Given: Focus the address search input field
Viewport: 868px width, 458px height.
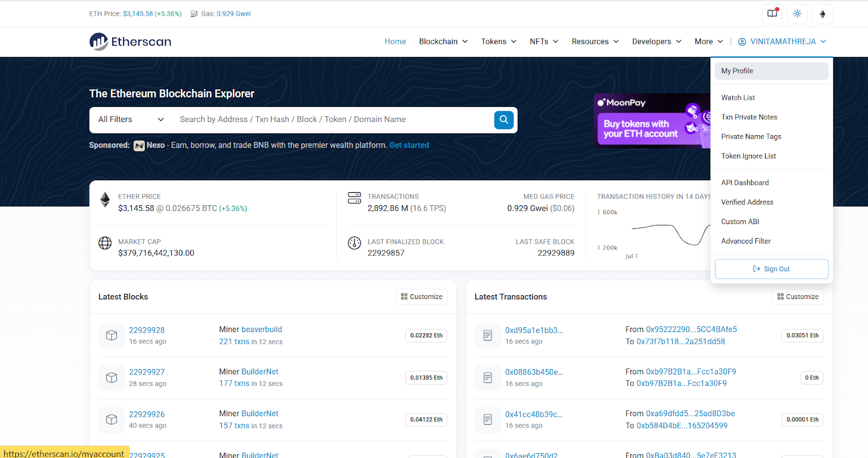Looking at the screenshot, I should (331, 119).
